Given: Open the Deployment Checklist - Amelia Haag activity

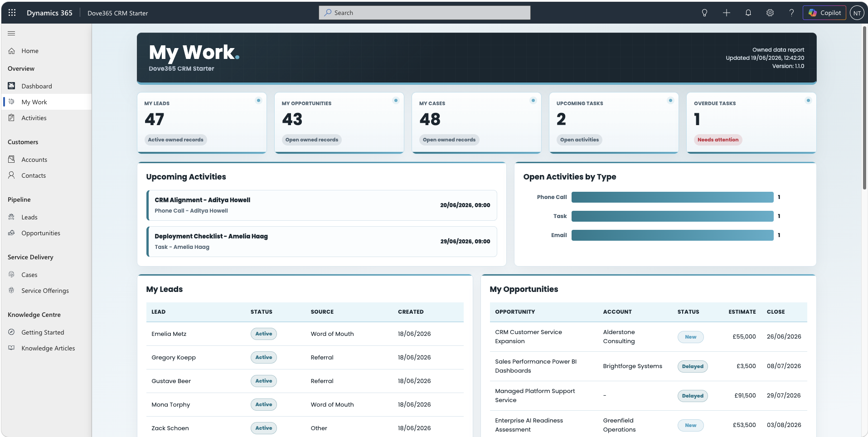Looking at the screenshot, I should (322, 242).
